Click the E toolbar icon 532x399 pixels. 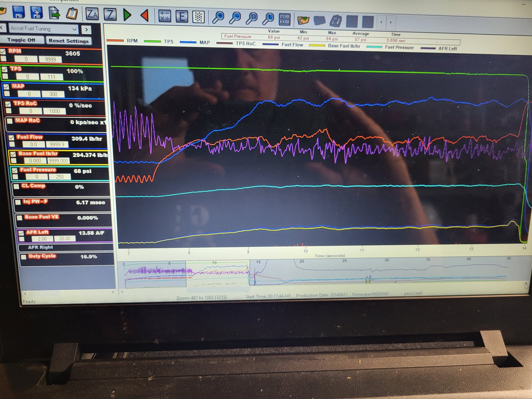(x=182, y=16)
